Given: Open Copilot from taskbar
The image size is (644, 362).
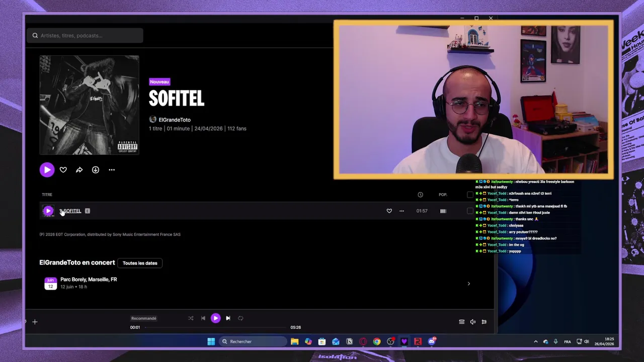Looking at the screenshot, I should (x=308, y=342).
